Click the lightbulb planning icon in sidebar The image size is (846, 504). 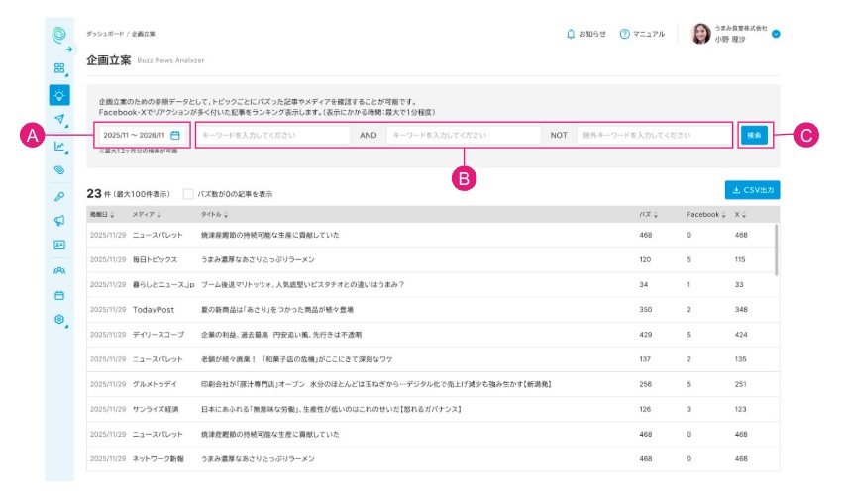click(x=59, y=95)
